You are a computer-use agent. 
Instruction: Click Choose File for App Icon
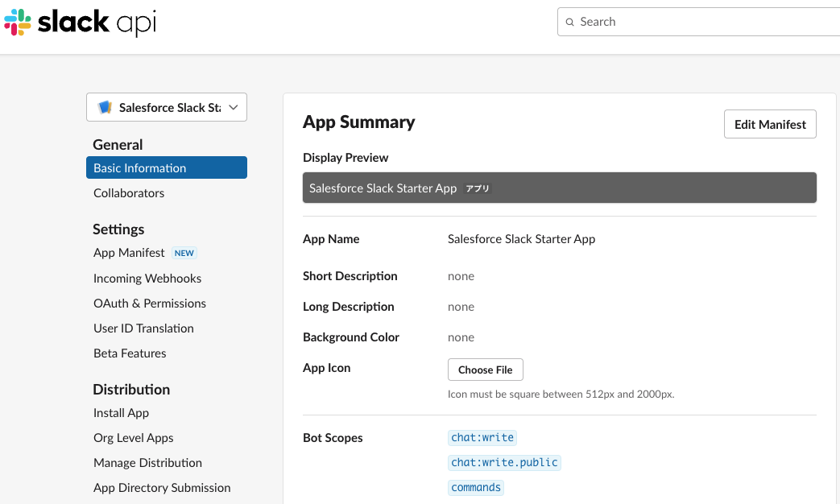point(485,370)
